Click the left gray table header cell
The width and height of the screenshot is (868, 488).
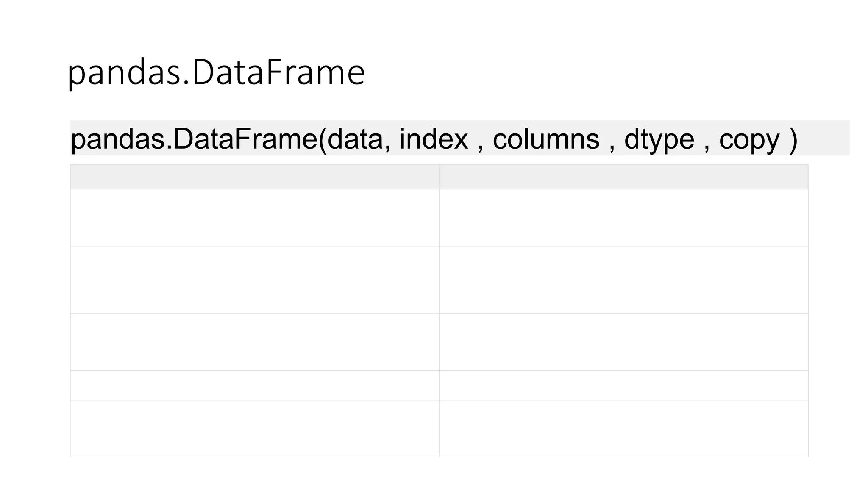click(x=254, y=177)
